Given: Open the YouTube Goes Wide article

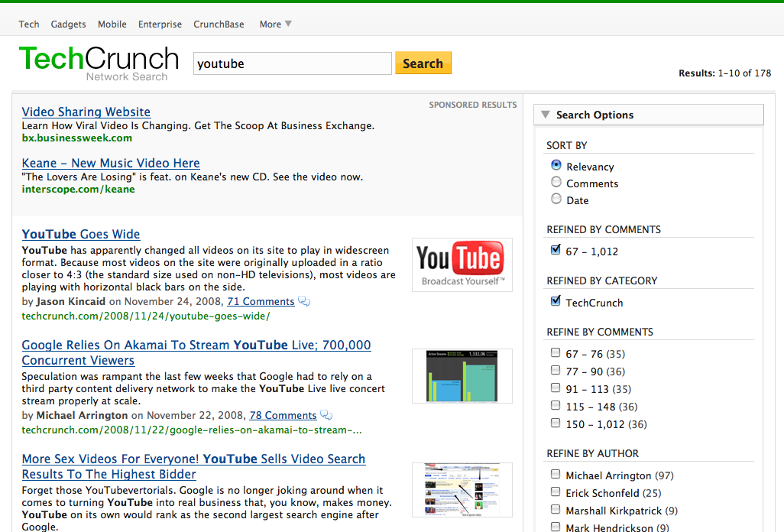Looking at the screenshot, I should pos(81,234).
